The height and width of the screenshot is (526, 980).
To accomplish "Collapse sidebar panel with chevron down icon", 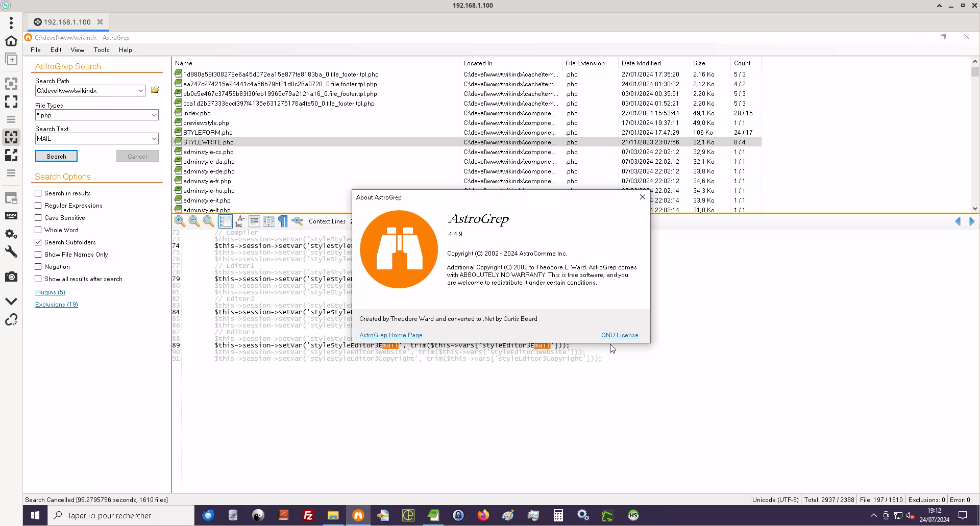I will 11,301.
